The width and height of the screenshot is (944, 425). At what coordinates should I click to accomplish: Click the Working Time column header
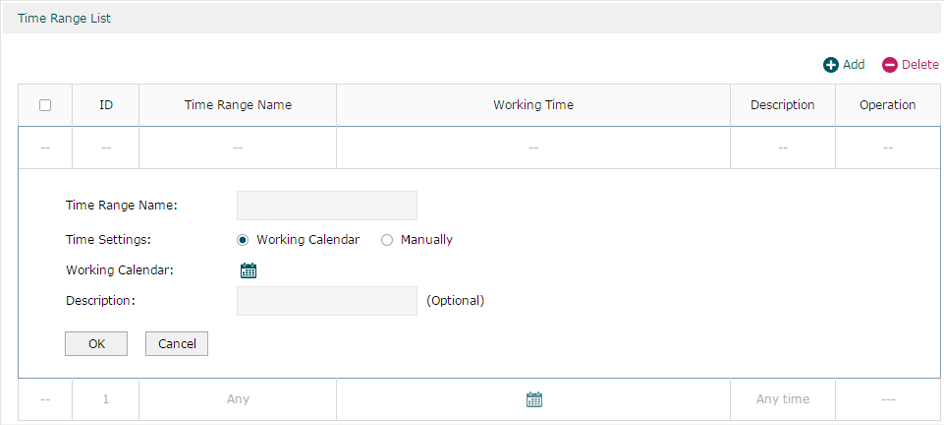533,105
